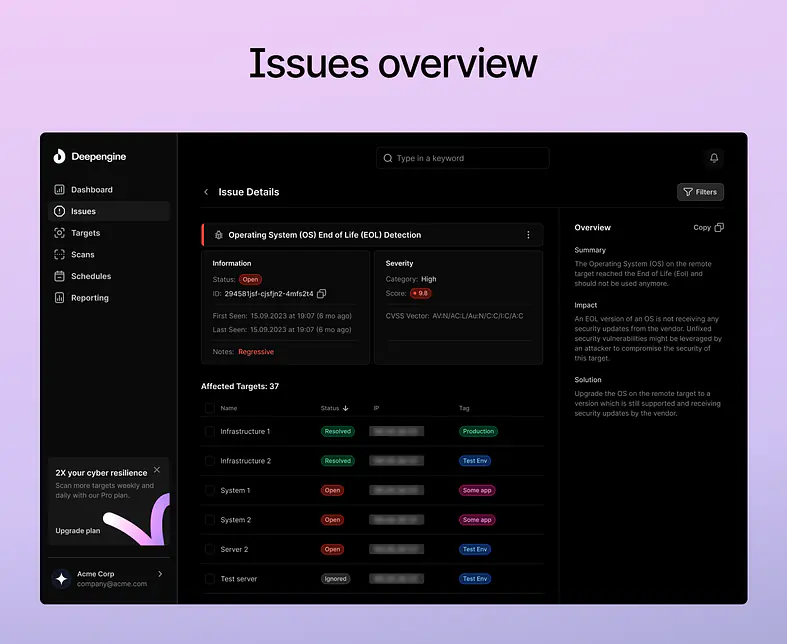
Task: Click the Tag column header
Action: point(464,408)
